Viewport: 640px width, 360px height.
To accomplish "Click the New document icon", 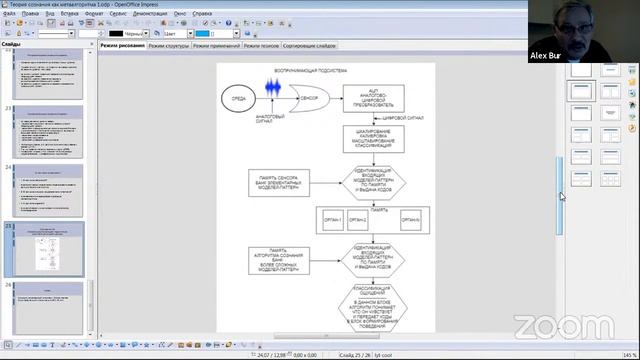I will click(x=7, y=23).
